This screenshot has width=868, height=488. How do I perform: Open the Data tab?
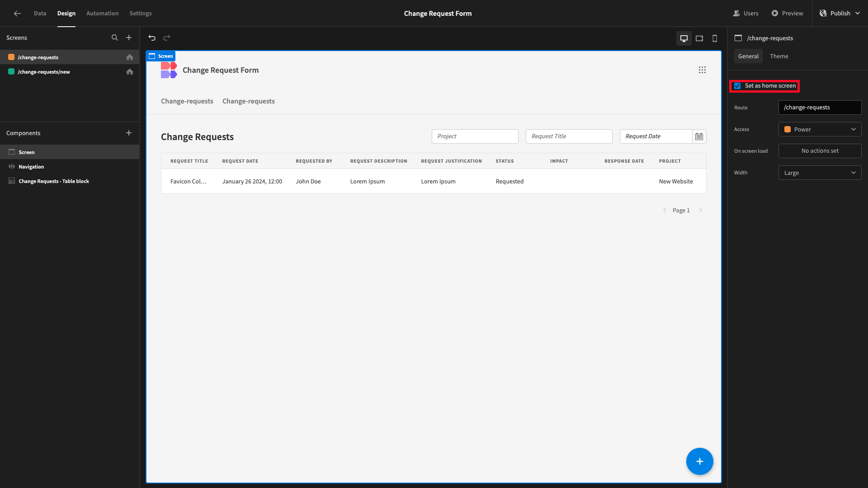tap(40, 14)
